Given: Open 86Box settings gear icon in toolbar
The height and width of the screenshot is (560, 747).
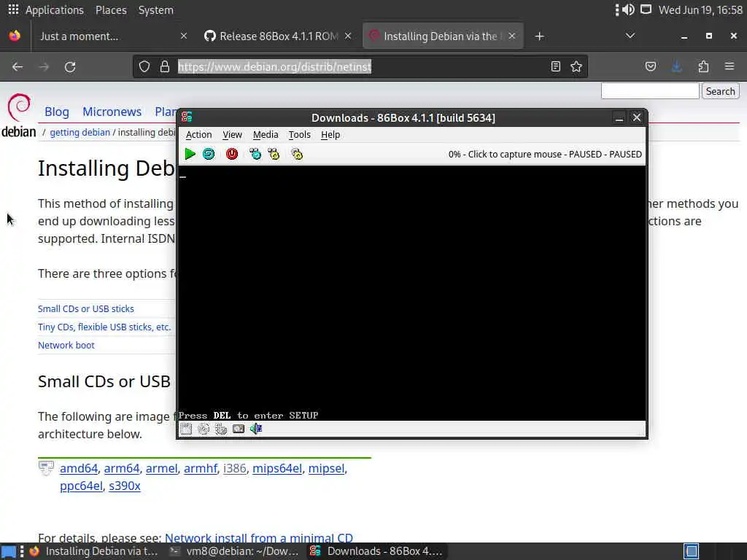Looking at the screenshot, I should [297, 154].
